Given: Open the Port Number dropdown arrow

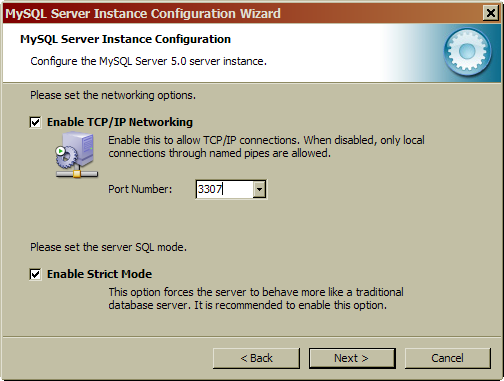Looking at the screenshot, I should [259, 189].
